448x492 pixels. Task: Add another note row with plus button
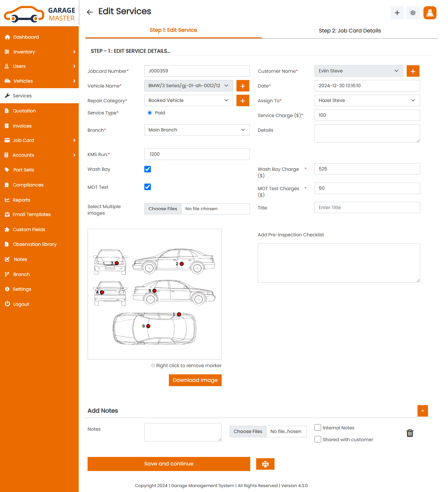point(422,411)
